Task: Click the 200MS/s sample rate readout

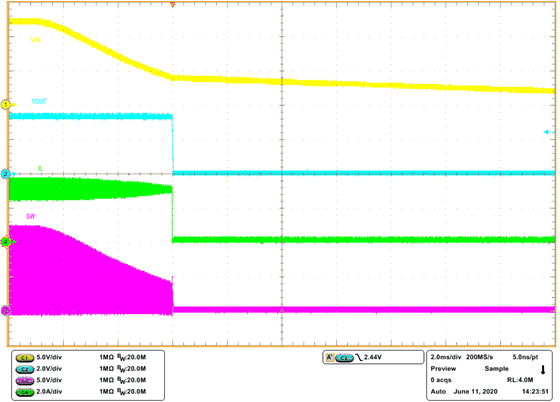Action: (479, 357)
